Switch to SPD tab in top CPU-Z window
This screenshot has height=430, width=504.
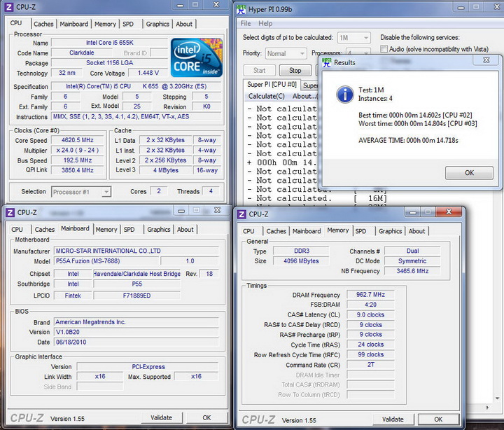point(128,24)
